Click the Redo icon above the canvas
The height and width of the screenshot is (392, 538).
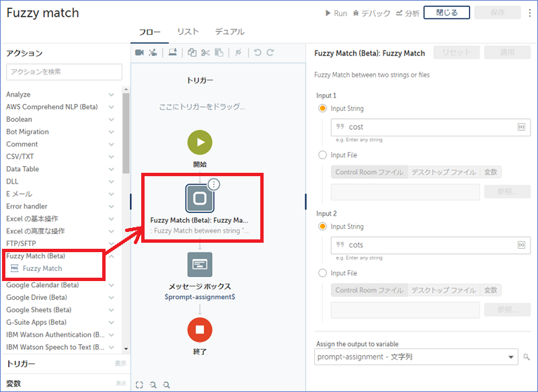pyautogui.click(x=270, y=52)
